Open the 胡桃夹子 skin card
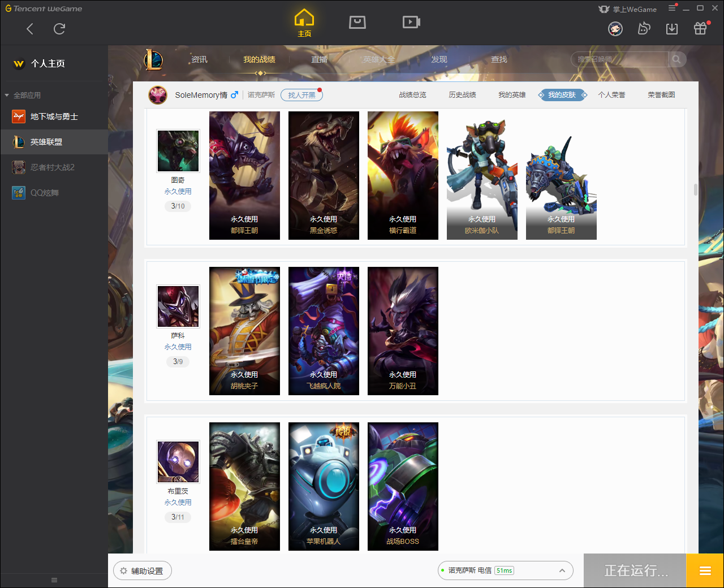 tap(244, 331)
